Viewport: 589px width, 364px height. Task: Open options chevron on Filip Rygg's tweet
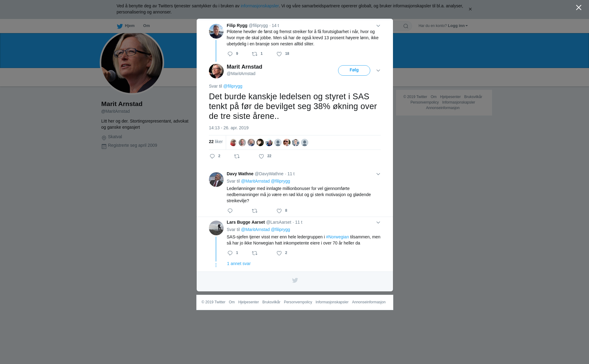tap(378, 26)
